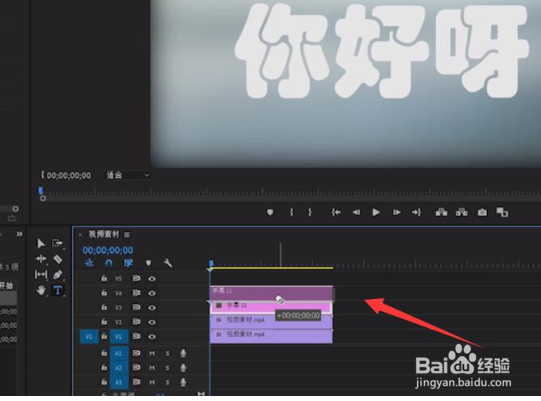Open timeline display settings wrench
Screen dimensions: 541x401
tap(168, 263)
